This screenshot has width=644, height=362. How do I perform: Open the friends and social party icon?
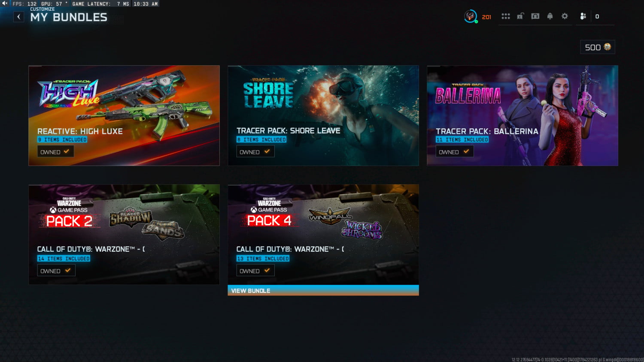[583, 16]
